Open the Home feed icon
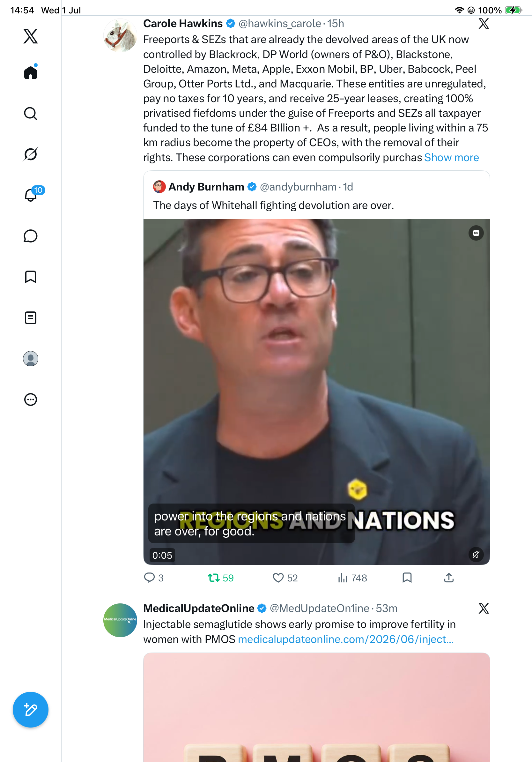Screen dimensions: 532x762 31,72
